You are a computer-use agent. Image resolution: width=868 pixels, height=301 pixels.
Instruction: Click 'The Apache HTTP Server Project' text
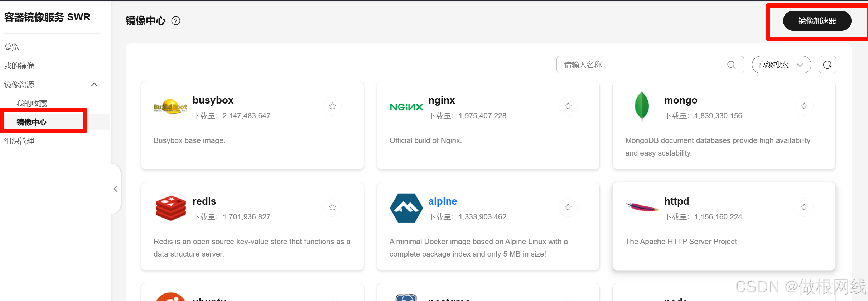(x=681, y=242)
